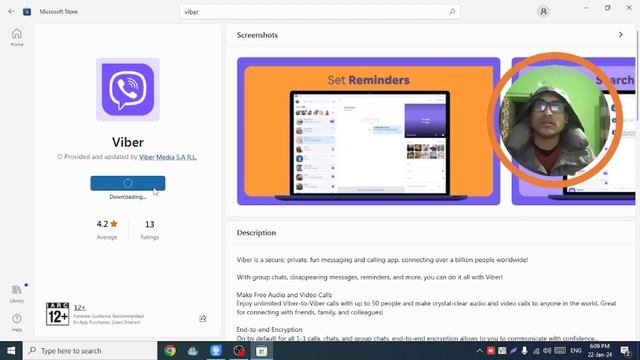Click the Description heading

256,233
